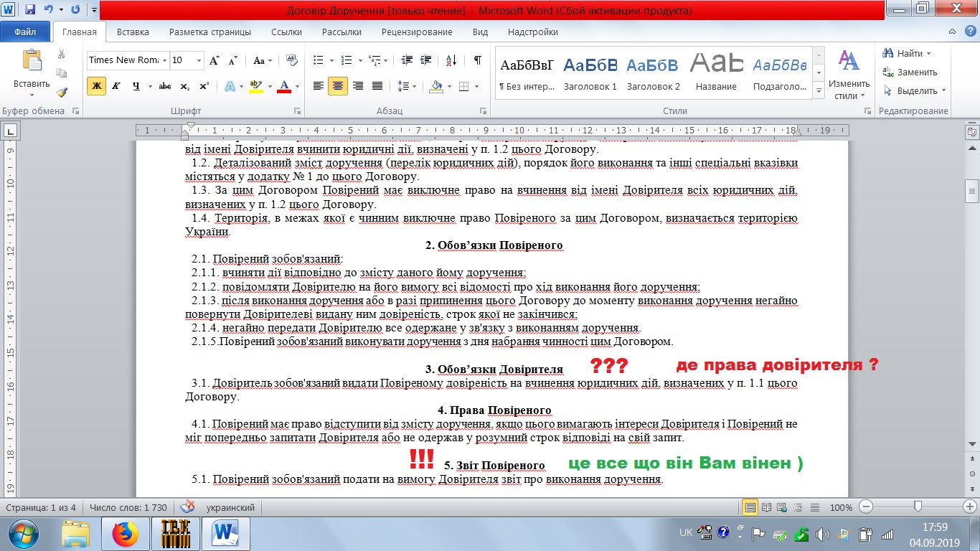This screenshot has width=980, height=551.
Task: Select the Format Painter brush icon
Action: coord(62,92)
